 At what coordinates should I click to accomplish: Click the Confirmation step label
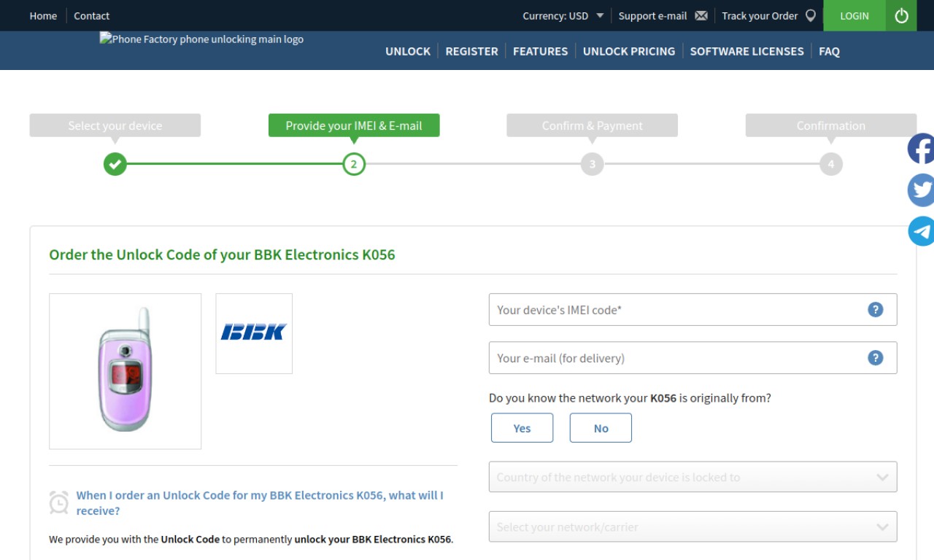pos(831,125)
